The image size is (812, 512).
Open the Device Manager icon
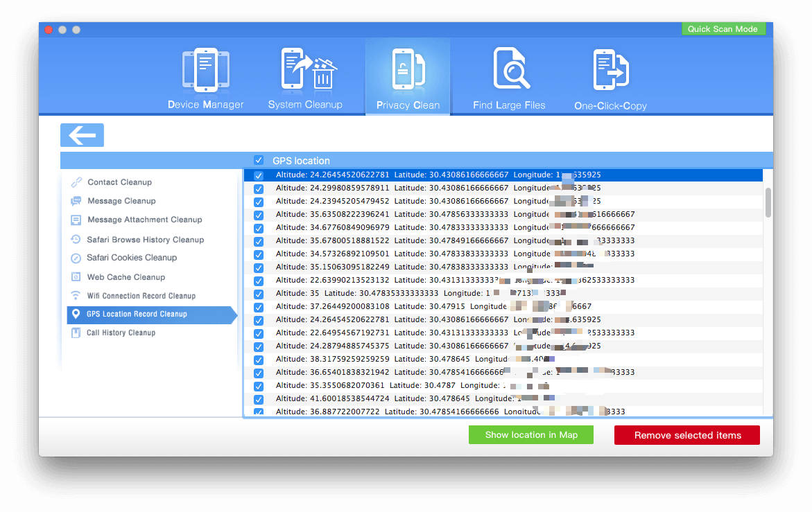(x=205, y=70)
